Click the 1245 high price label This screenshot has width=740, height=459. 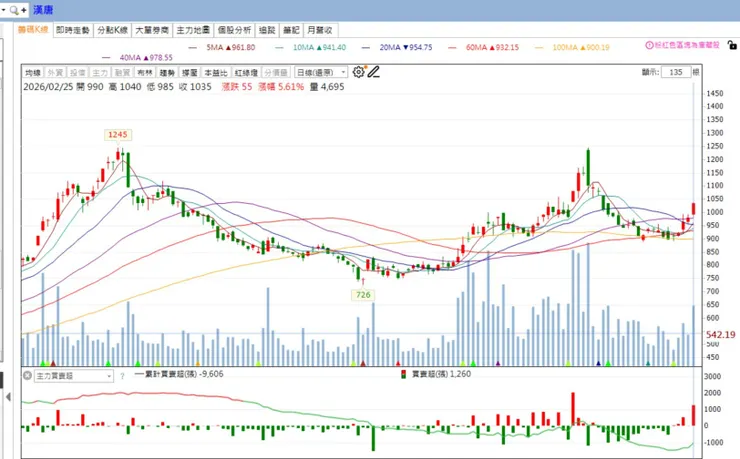[118, 134]
